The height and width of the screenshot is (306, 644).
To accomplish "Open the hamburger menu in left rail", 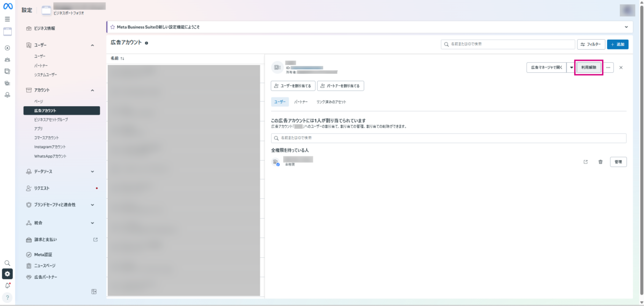I will (8, 19).
